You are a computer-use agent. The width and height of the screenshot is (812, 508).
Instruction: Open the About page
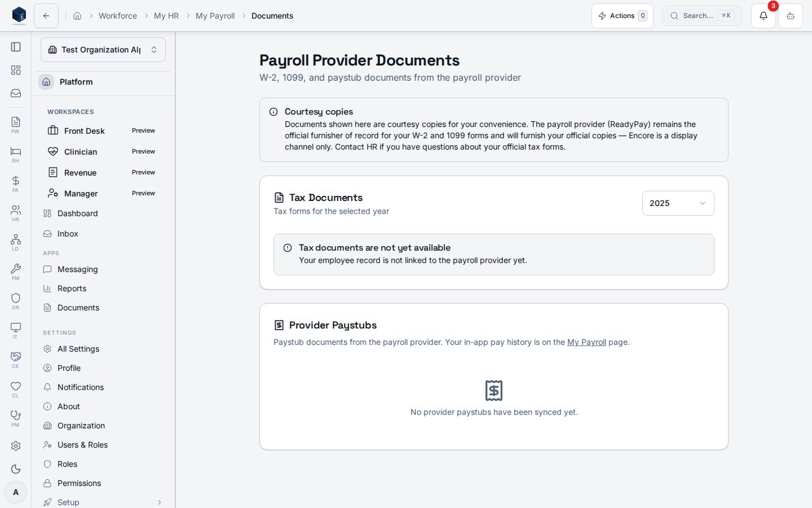(x=103, y=406)
